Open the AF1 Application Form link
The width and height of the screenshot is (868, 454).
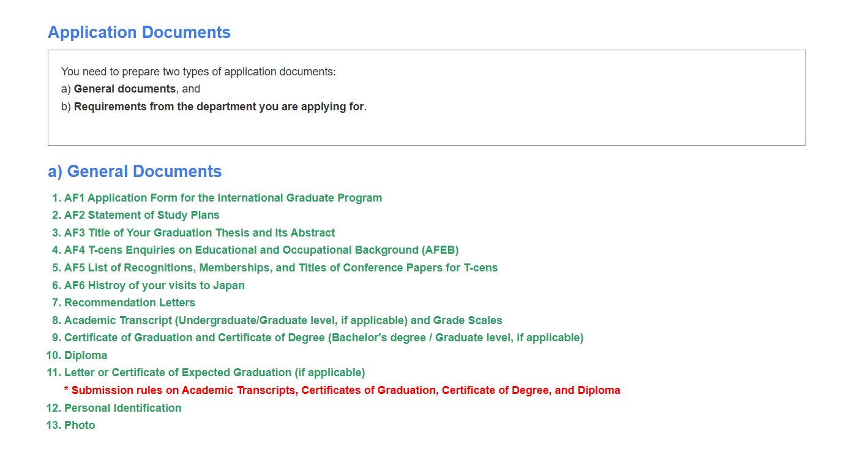223,198
